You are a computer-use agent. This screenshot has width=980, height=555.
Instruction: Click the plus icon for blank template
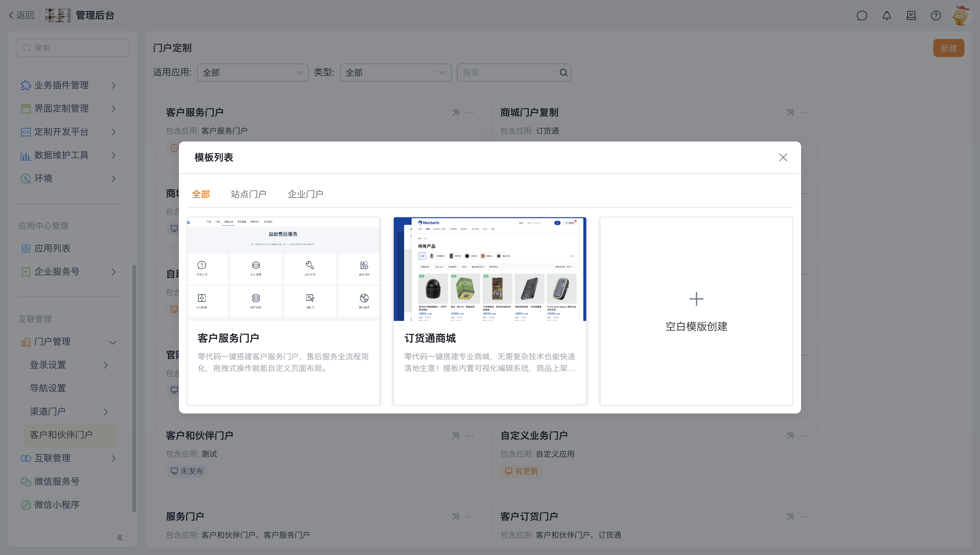coord(696,299)
